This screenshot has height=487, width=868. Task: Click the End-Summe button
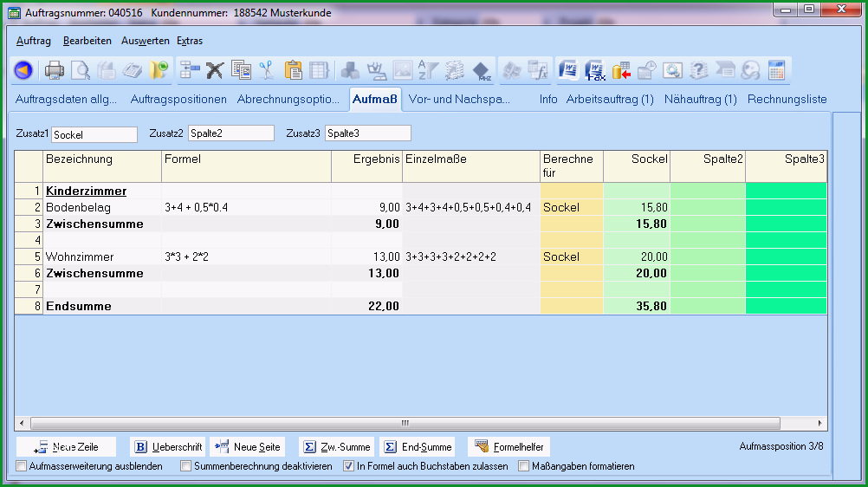coord(418,446)
